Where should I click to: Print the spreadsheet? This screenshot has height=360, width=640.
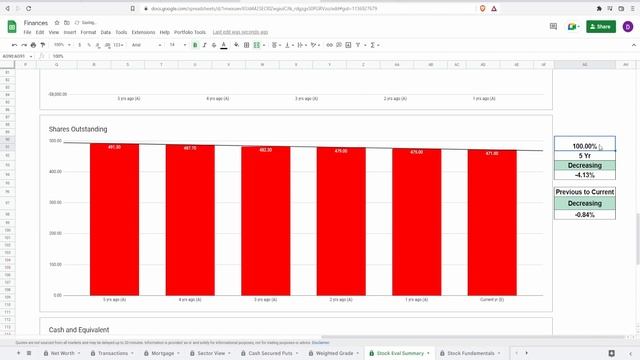click(33, 45)
